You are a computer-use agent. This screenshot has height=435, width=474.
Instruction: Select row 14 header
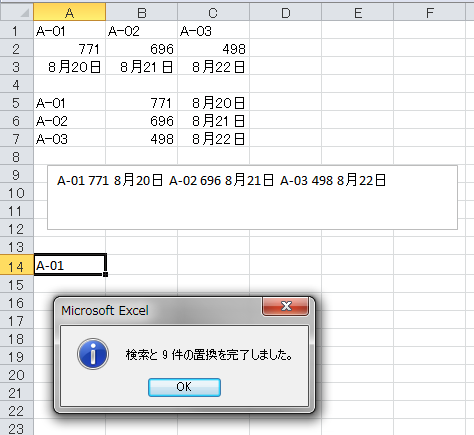17,266
